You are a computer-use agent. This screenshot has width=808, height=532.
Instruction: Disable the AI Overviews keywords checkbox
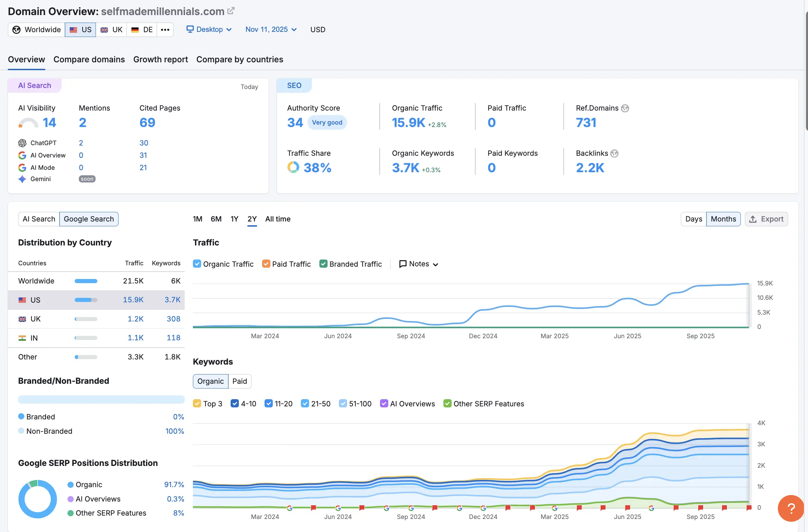tap(384, 403)
